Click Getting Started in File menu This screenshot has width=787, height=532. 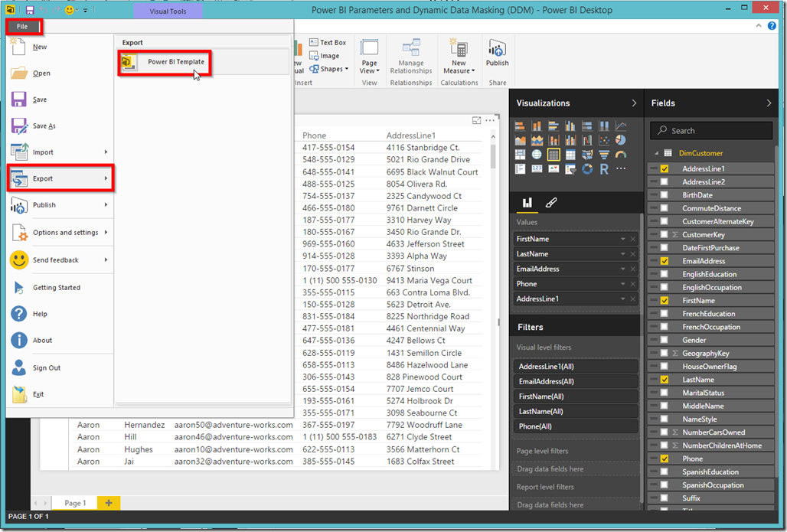tap(60, 287)
